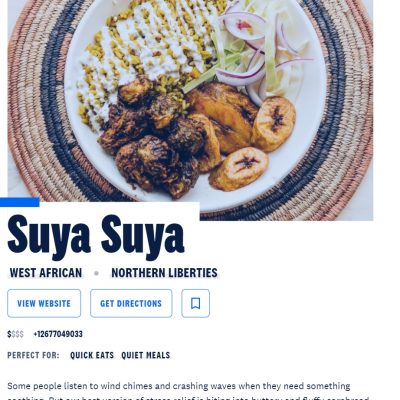
Task: Open the View Website button
Action: click(x=44, y=303)
